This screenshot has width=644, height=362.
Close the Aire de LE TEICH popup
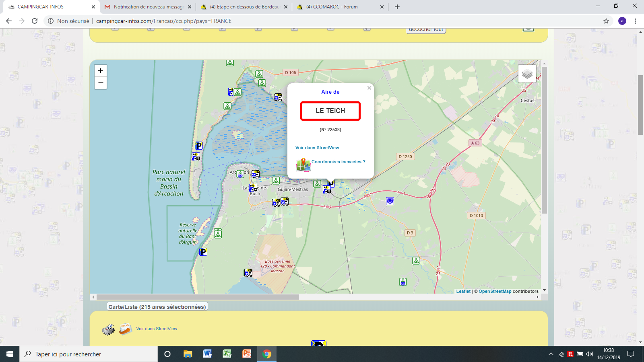pos(369,88)
